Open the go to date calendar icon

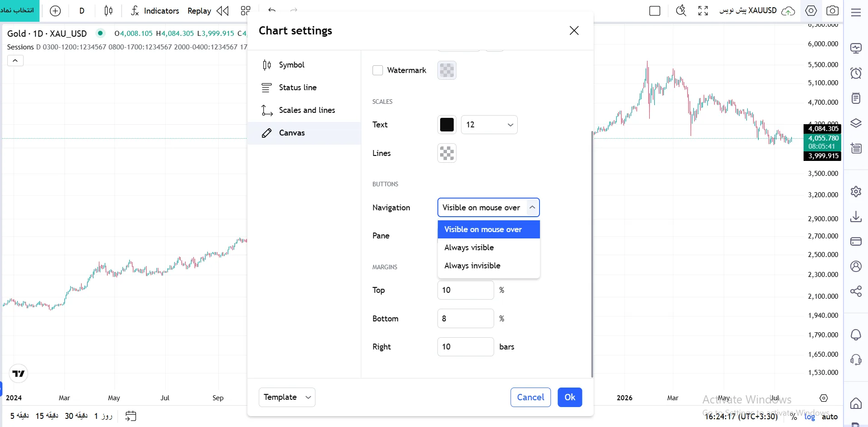(x=131, y=416)
